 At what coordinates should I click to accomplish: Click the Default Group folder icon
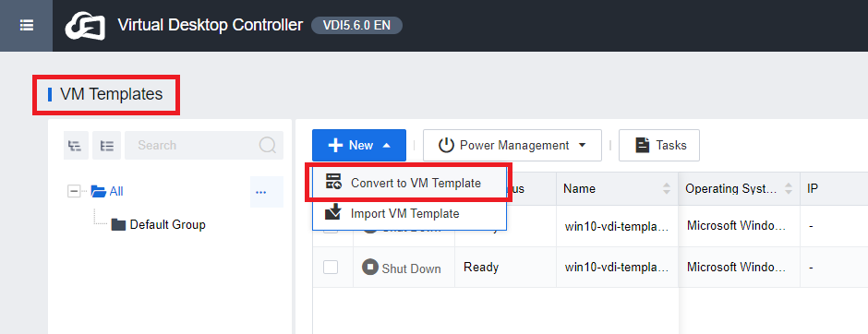click(x=118, y=224)
